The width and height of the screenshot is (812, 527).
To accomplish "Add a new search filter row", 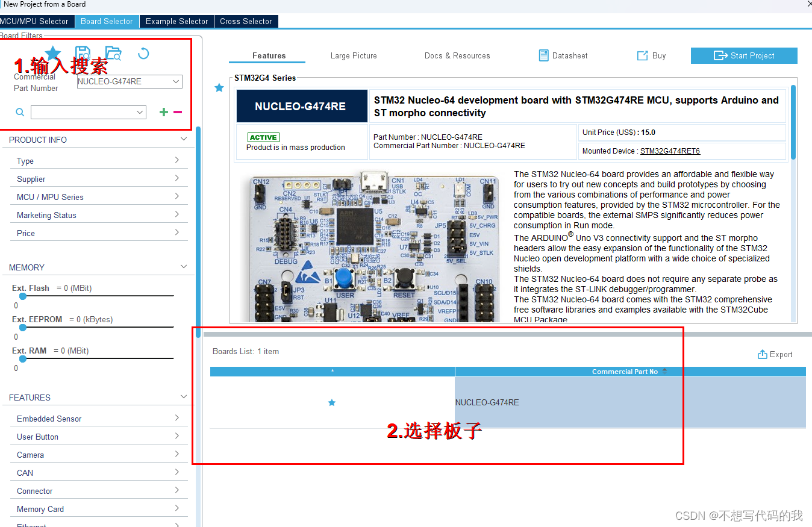I will click(163, 111).
